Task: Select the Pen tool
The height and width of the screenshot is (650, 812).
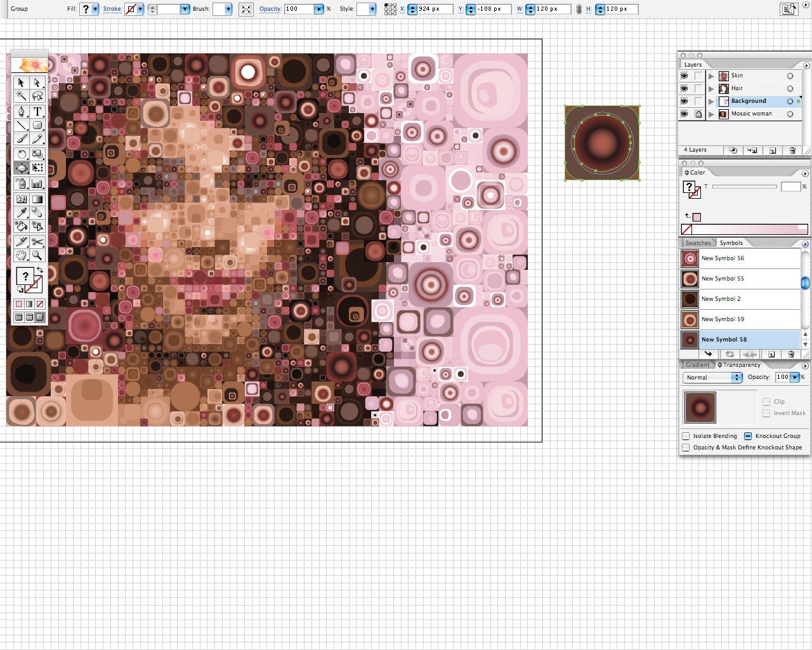Action: [21, 113]
